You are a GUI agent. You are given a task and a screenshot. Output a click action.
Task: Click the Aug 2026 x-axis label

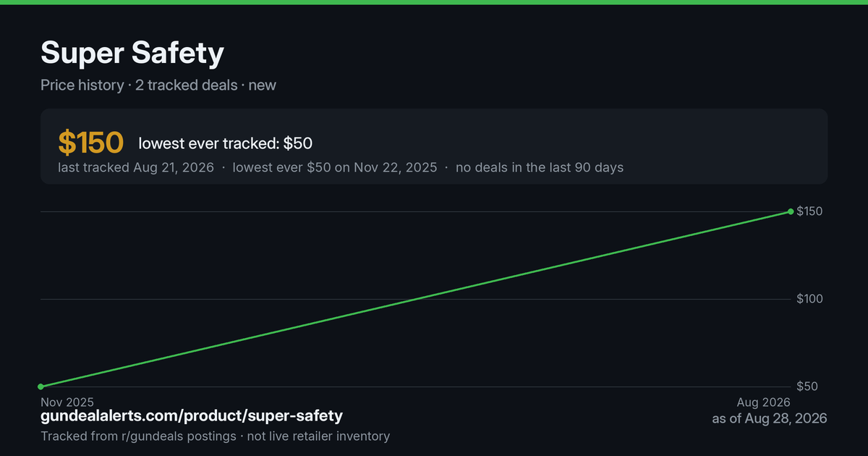point(764,402)
